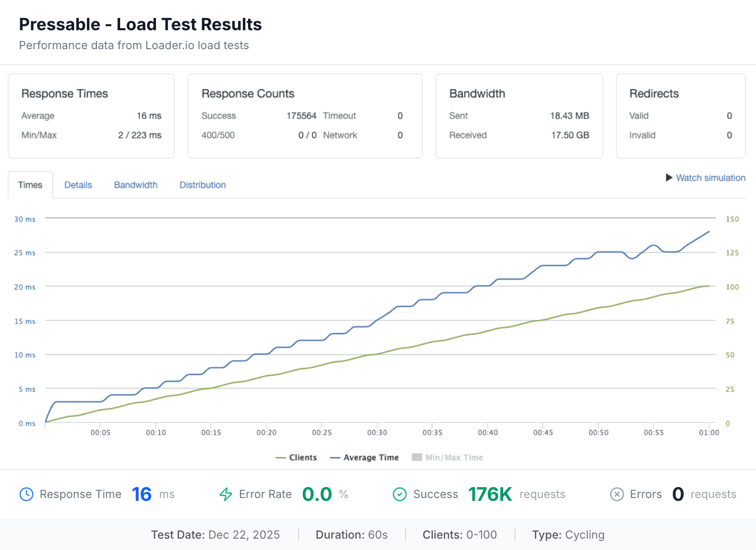Click the 01:00 marker on time axis

[x=709, y=432]
